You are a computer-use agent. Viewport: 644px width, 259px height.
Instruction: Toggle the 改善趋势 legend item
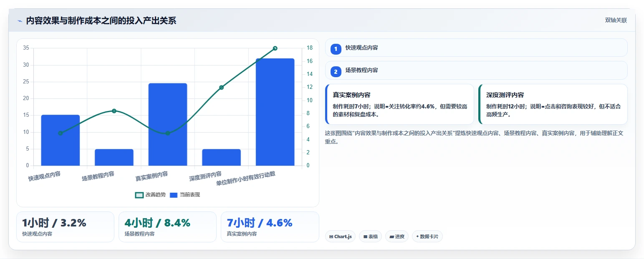pos(150,195)
